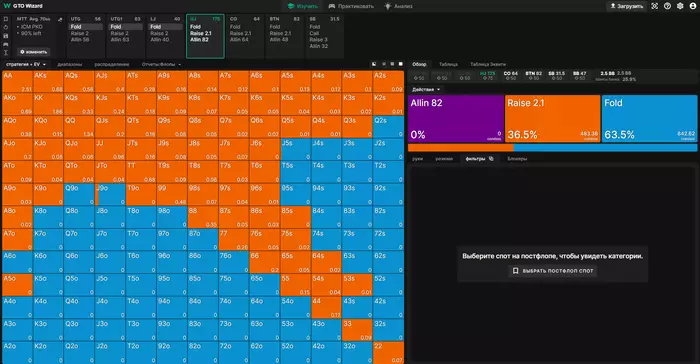Screen dimensions: 700x364
Task: Switch to the Блокеры tab
Action: [x=517, y=159]
